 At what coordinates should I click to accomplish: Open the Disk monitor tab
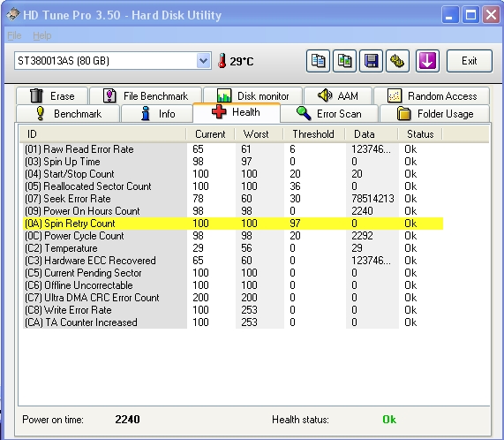click(x=253, y=95)
